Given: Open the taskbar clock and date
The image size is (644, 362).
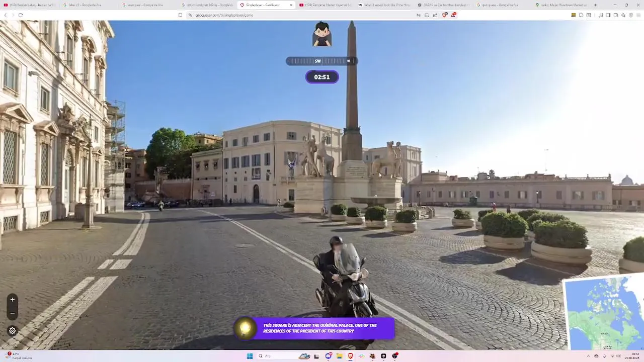Looking at the screenshot, I should coord(631,356).
